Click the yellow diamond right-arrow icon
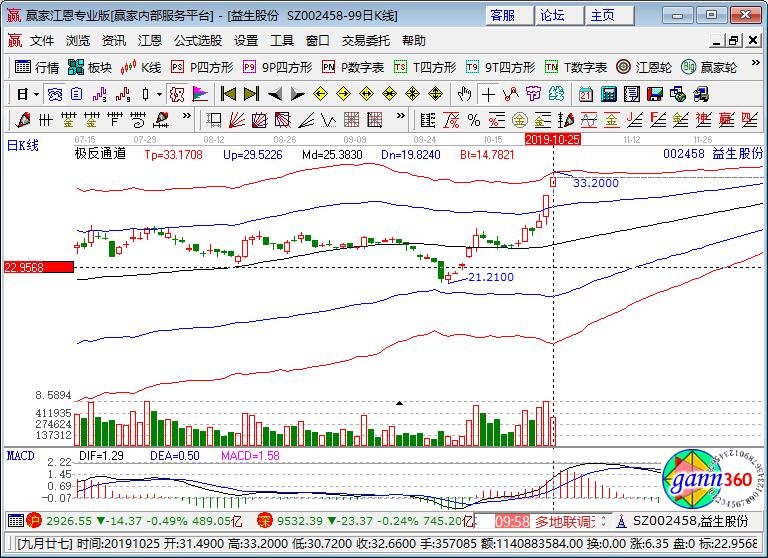768x558 pixels. [x=343, y=94]
